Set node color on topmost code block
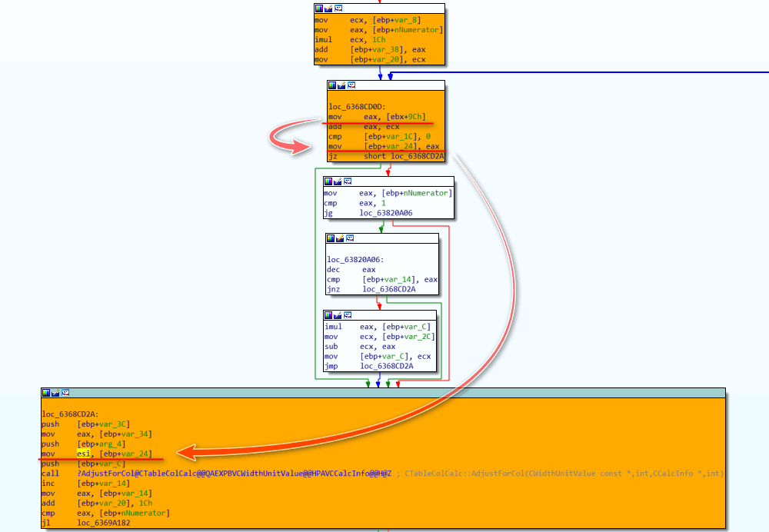This screenshot has height=532, width=769. pyautogui.click(x=319, y=8)
